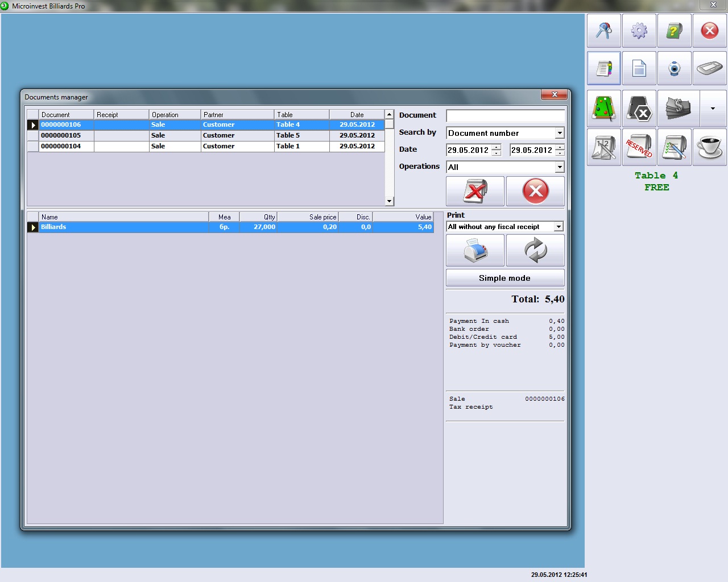Screen dimensions: 728x582
Task: Click the Table 5 cell
Action: [x=301, y=135]
